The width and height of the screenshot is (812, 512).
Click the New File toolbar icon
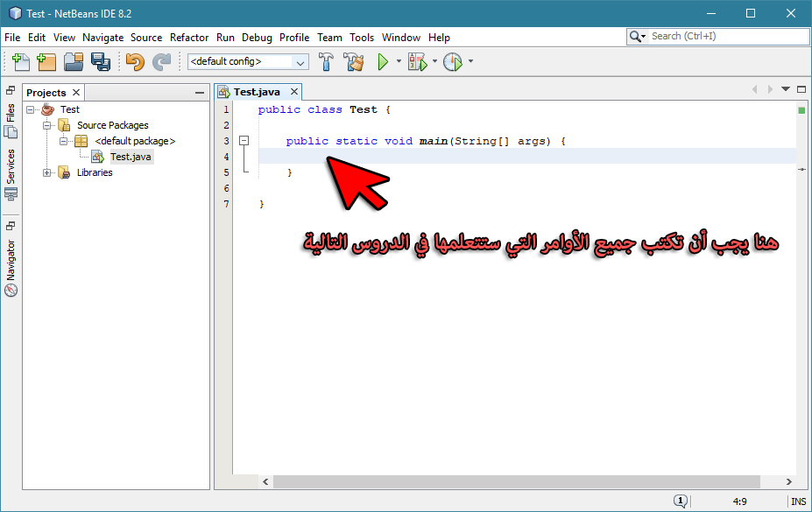pyautogui.click(x=21, y=61)
